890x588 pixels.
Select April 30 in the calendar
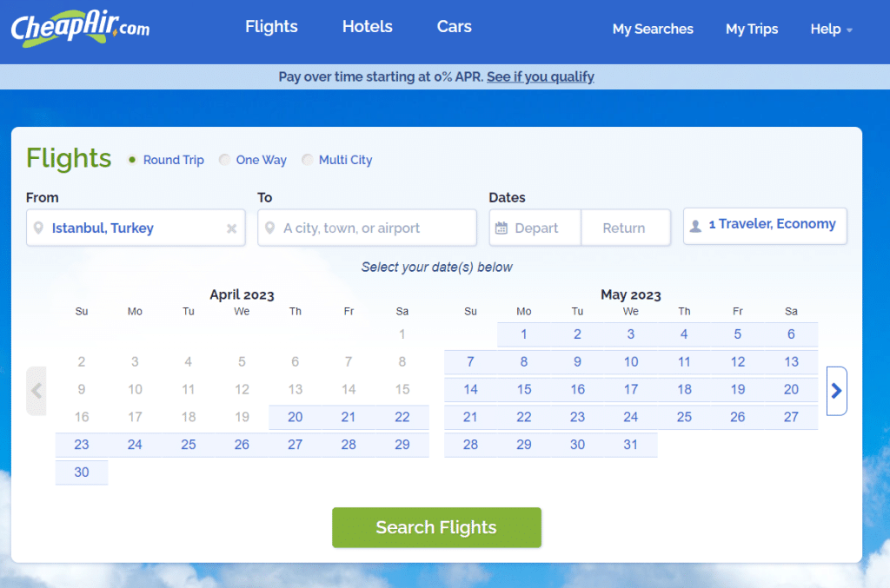[x=81, y=472]
